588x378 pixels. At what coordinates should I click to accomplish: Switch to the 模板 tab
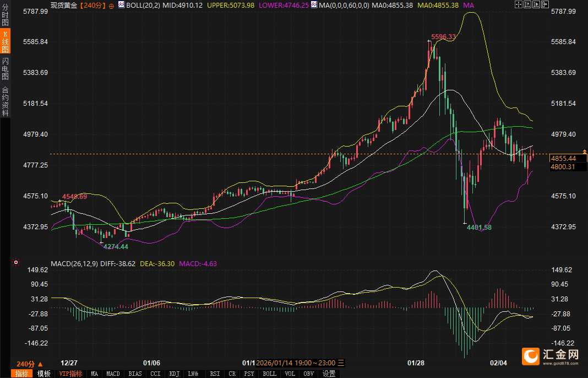point(44,374)
